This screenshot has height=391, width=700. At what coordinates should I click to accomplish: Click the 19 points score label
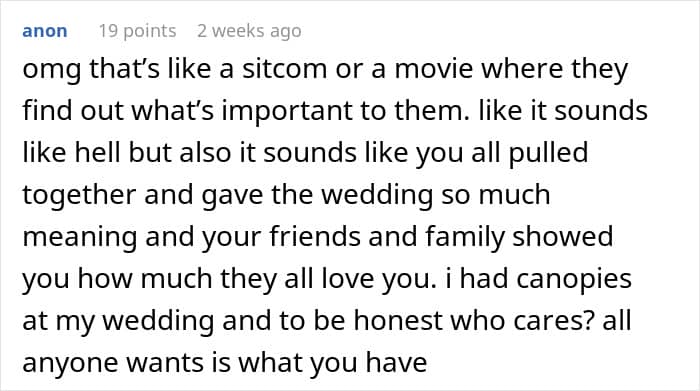[x=138, y=31]
